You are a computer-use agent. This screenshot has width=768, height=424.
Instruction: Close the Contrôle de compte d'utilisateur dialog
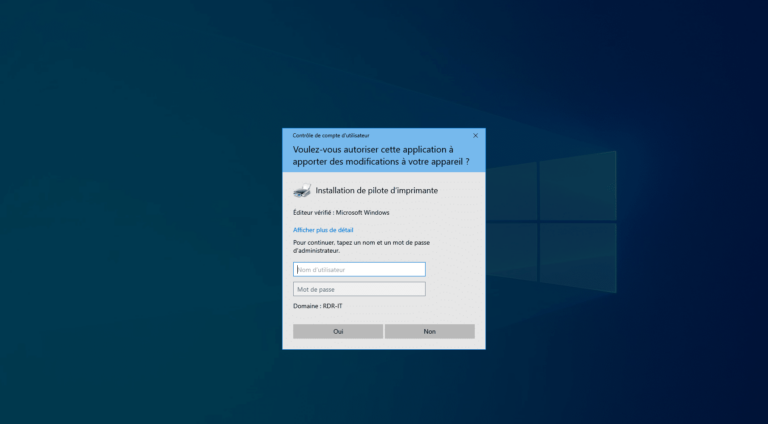click(475, 136)
